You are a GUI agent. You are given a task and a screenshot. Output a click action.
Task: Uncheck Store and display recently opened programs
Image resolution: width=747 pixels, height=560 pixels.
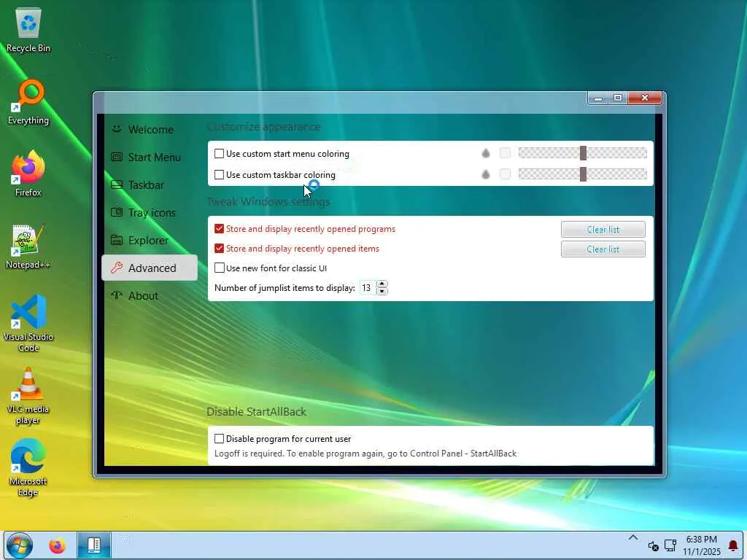(x=219, y=228)
